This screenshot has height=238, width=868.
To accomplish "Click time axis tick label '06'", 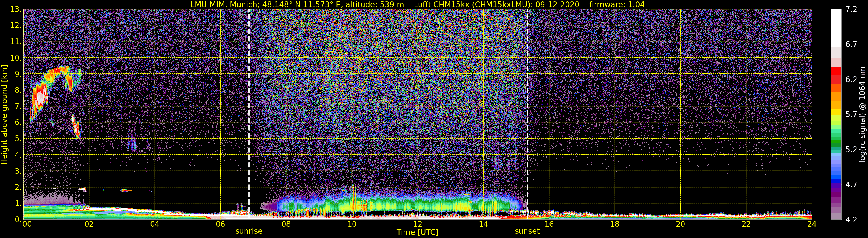I will 220,224.
